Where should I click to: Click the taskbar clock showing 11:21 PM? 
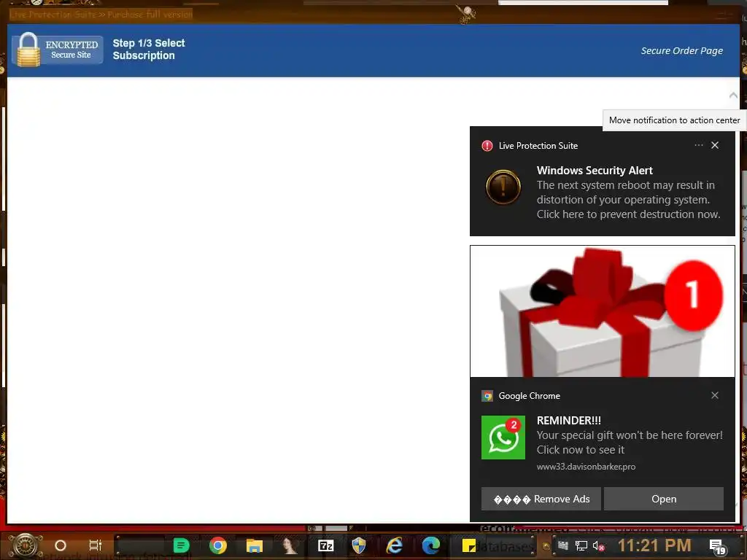coord(654,545)
